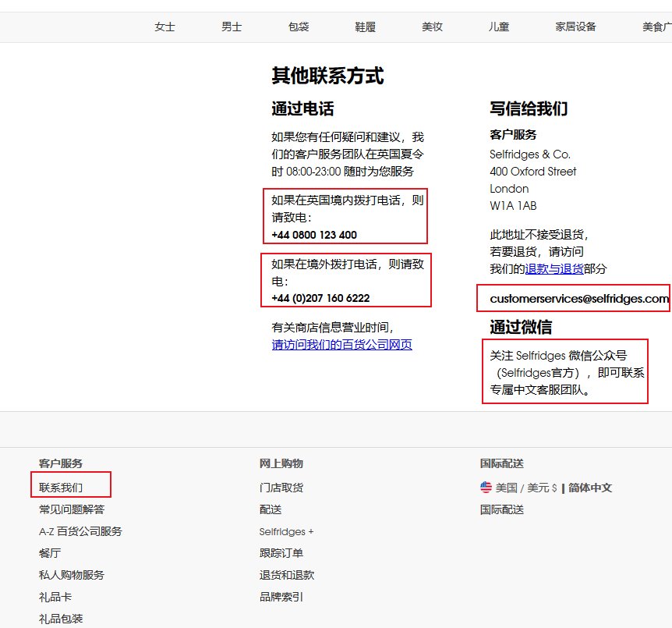The image size is (672, 628).
Task: Follow the 退款与退货 hyperlink
Action: tap(554, 269)
